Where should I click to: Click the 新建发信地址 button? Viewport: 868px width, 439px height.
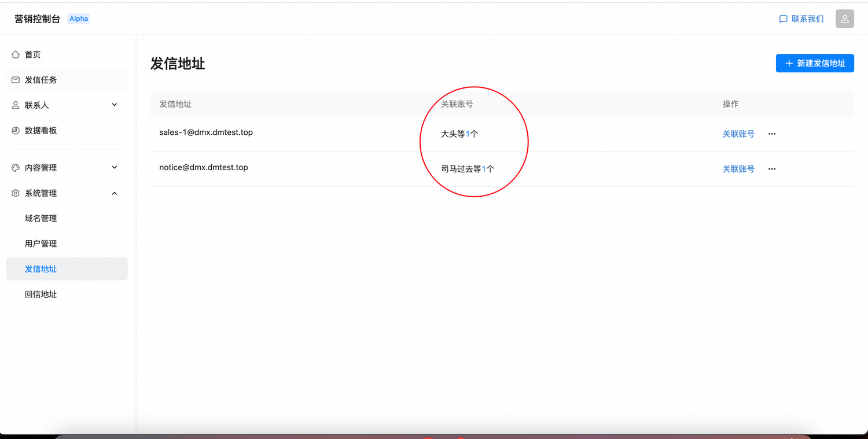tap(815, 63)
